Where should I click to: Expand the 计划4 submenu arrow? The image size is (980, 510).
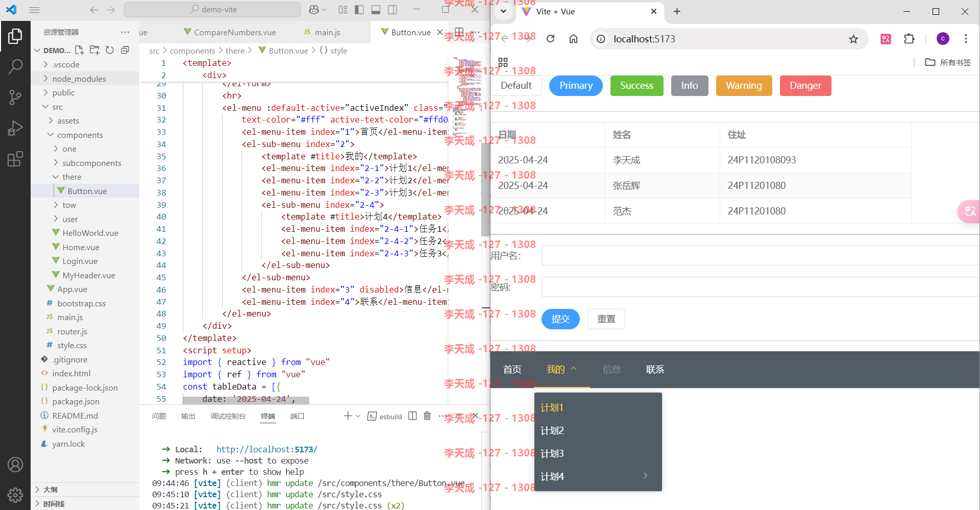point(645,476)
